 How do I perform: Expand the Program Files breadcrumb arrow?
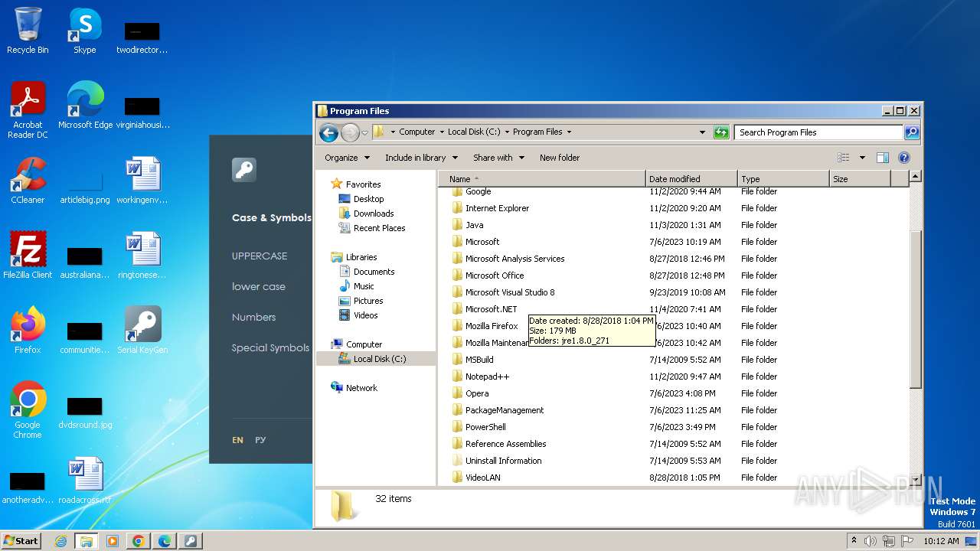click(569, 132)
